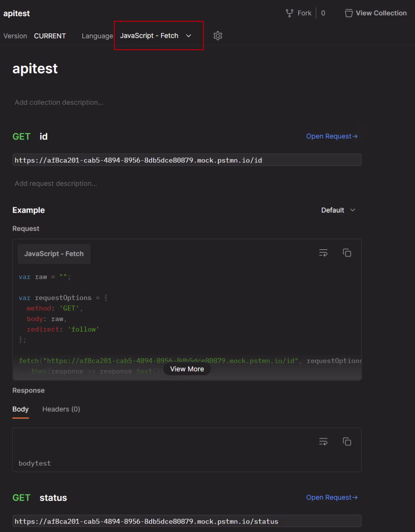Click the Example section heading
415x532 pixels.
[28, 210]
